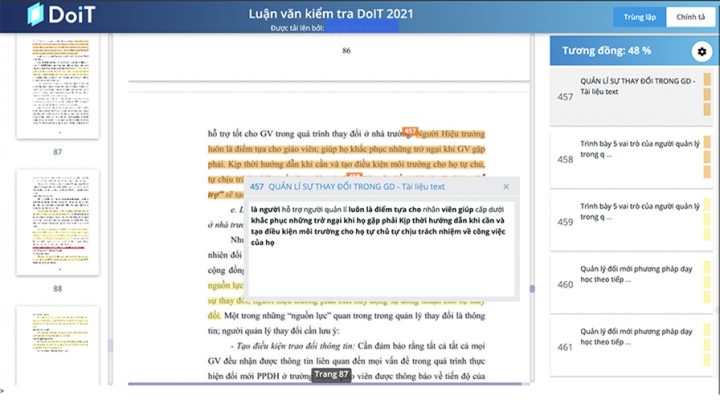Click orange color bars of source 457
Screen dimensions: 720x408
pyautogui.click(x=707, y=94)
